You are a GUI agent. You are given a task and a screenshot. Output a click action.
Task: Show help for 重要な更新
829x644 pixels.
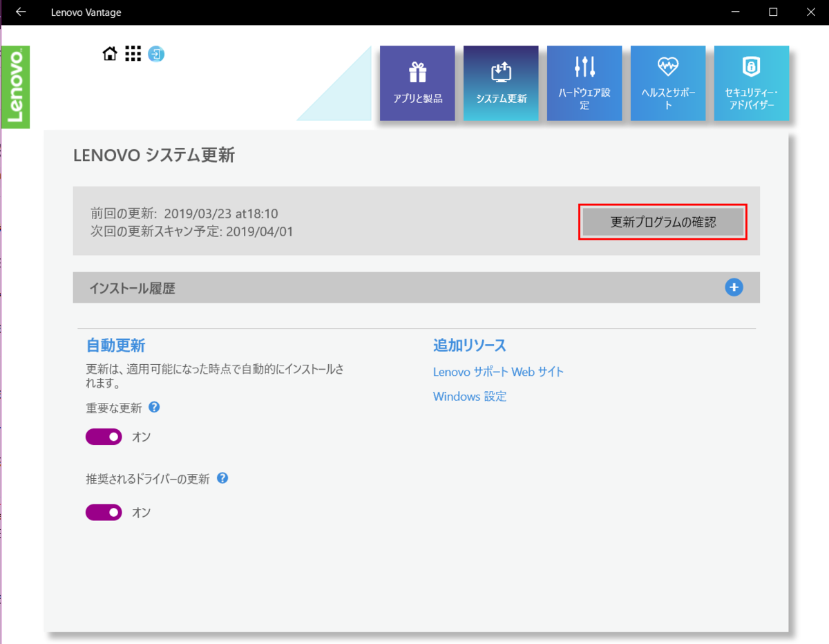coord(155,407)
